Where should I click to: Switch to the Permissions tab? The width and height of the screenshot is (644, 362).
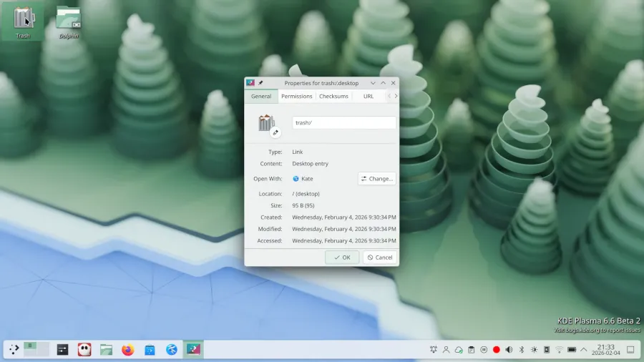[x=296, y=96]
